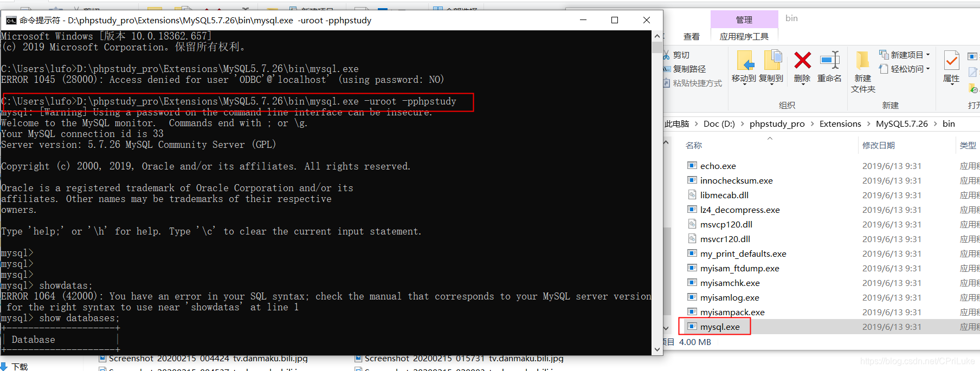This screenshot has width=980, height=371.
Task: Click Extensions in the address breadcrumb
Action: (x=840, y=123)
